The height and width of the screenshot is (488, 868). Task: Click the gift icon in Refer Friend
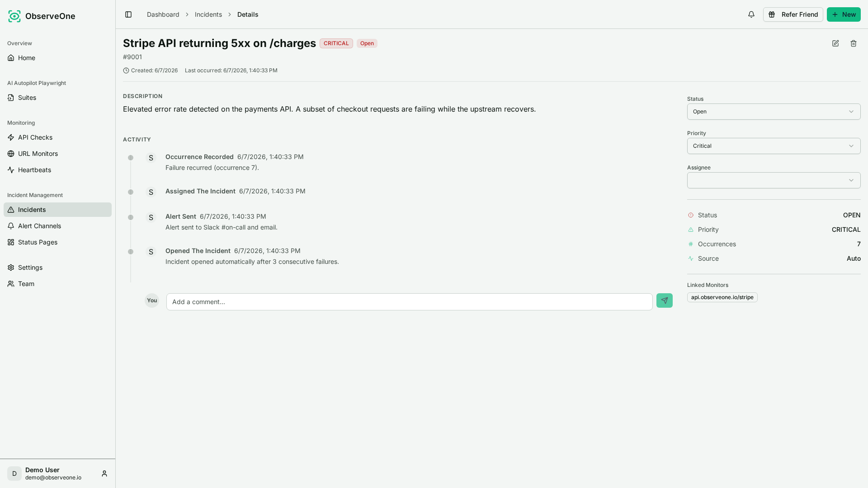coord(772,14)
